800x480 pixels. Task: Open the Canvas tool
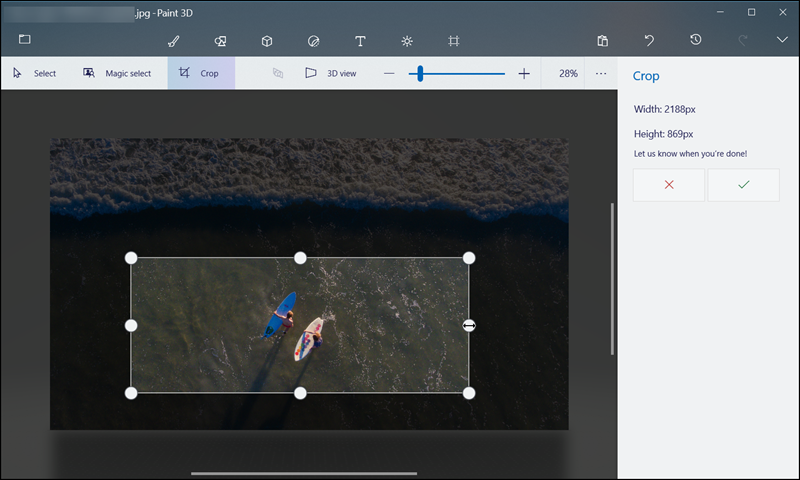click(454, 41)
